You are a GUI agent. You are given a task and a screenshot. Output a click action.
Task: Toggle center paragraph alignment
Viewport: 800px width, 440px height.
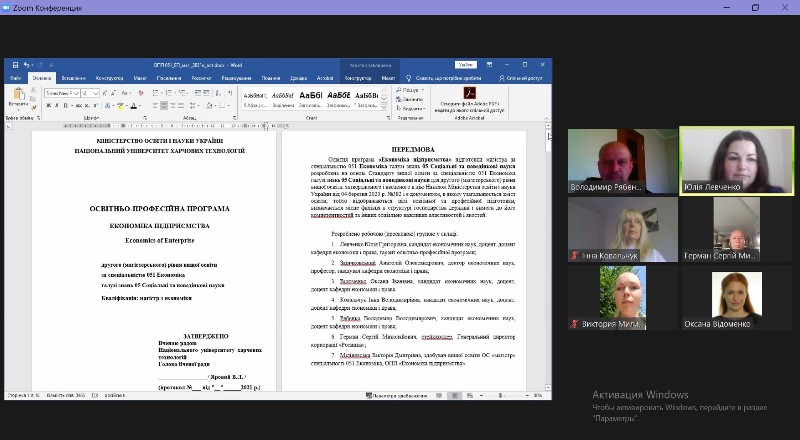click(x=162, y=105)
